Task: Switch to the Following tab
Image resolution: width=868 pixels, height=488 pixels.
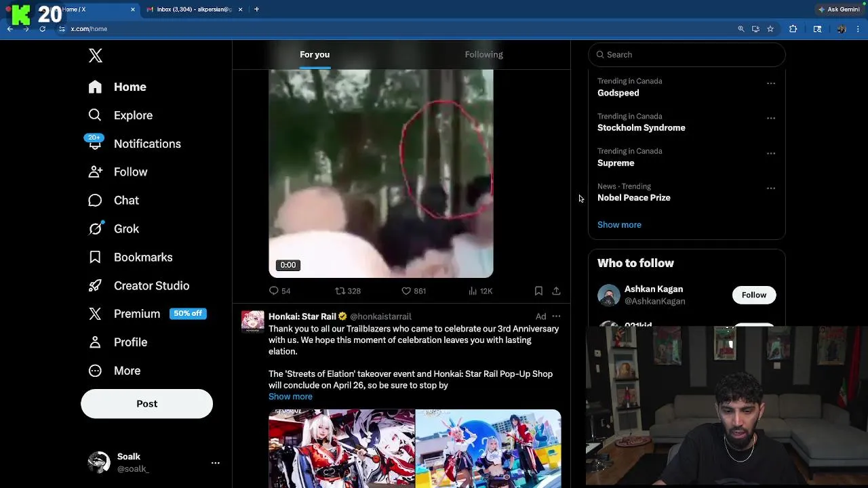Action: [x=484, y=54]
